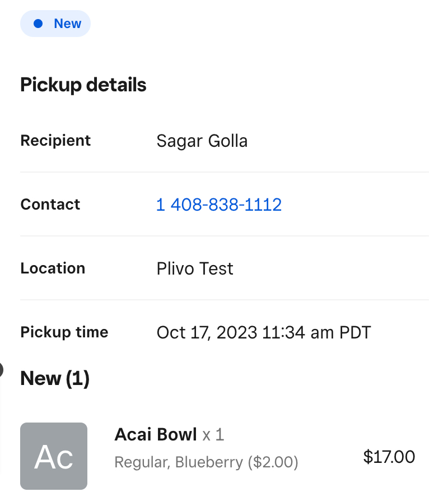The height and width of the screenshot is (501, 448).
Task: Click the New status badge
Action: click(x=55, y=24)
